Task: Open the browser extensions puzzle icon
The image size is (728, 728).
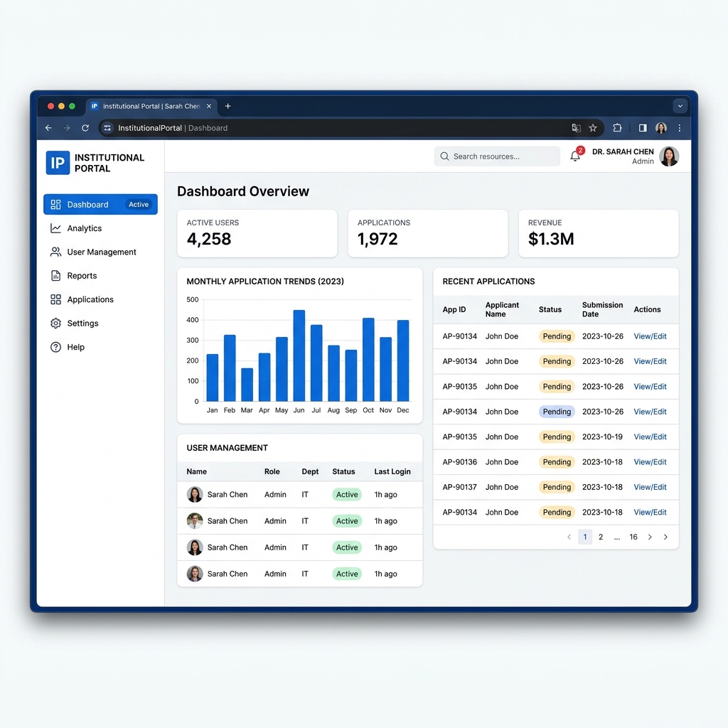Action: 617,128
